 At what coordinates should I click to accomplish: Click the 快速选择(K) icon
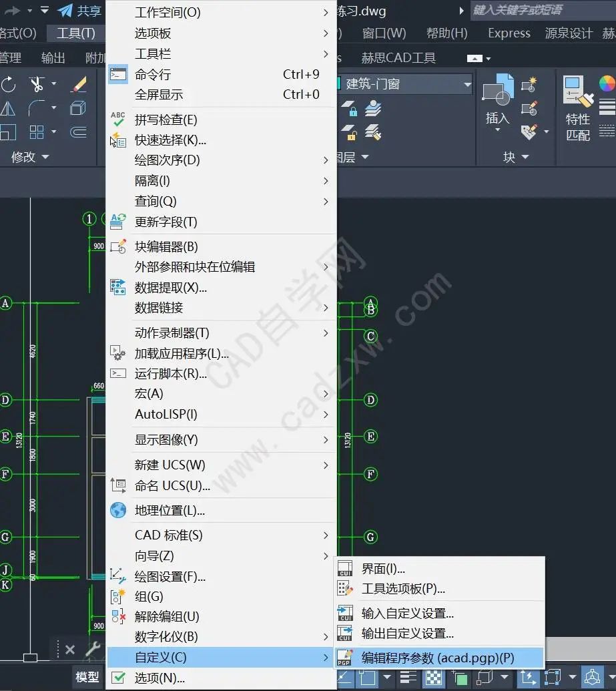click(119, 140)
